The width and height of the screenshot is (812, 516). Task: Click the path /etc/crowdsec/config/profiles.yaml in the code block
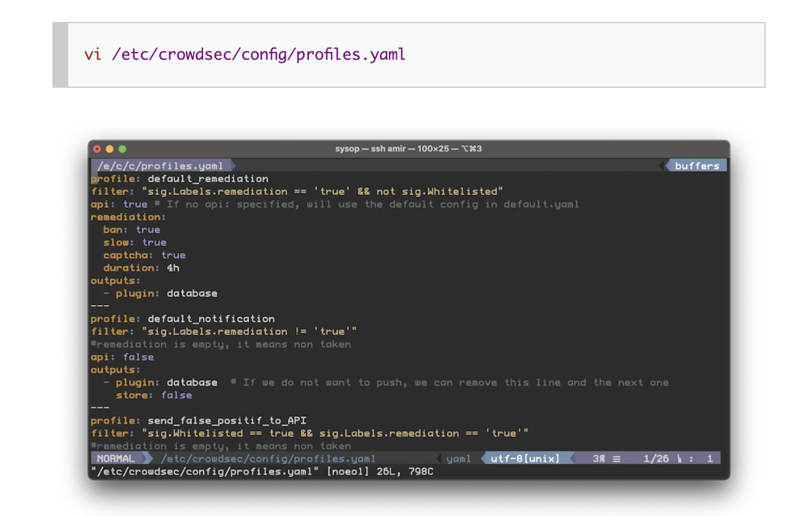[x=259, y=54]
